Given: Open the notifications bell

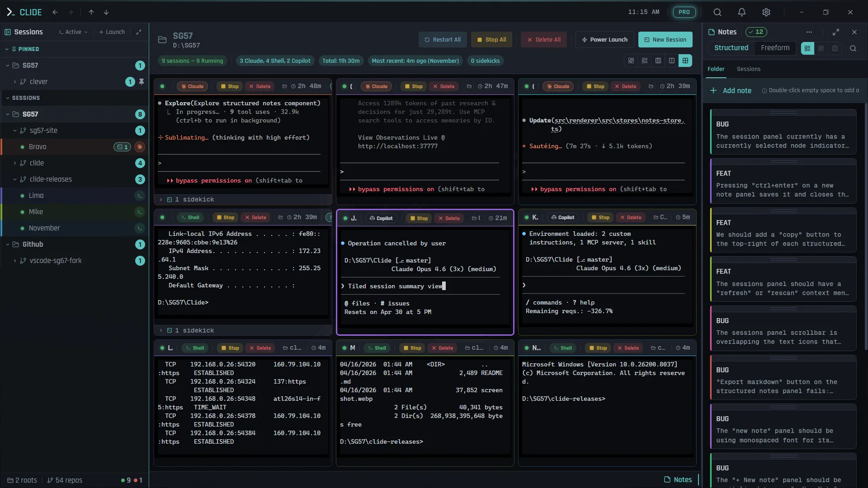Looking at the screenshot, I should click(x=742, y=12).
